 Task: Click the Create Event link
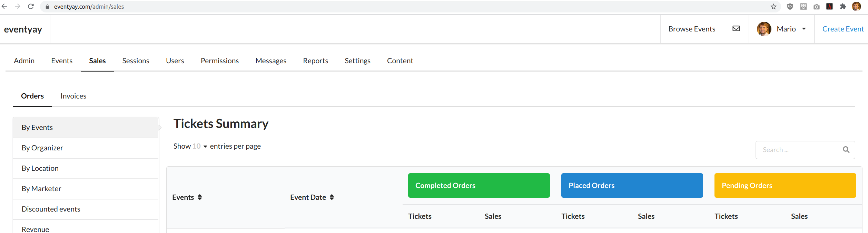pos(843,29)
